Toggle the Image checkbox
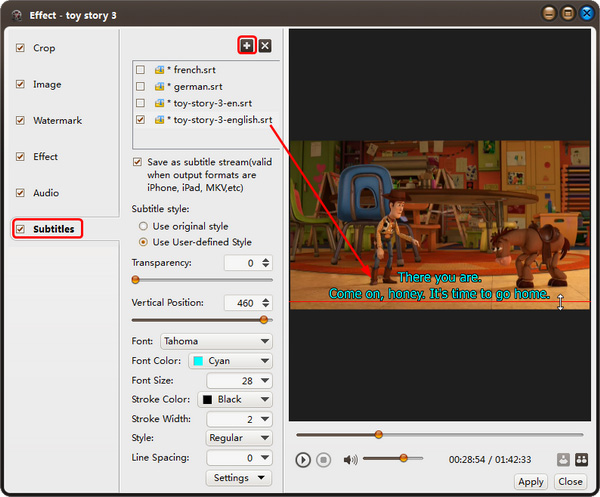 20,84
